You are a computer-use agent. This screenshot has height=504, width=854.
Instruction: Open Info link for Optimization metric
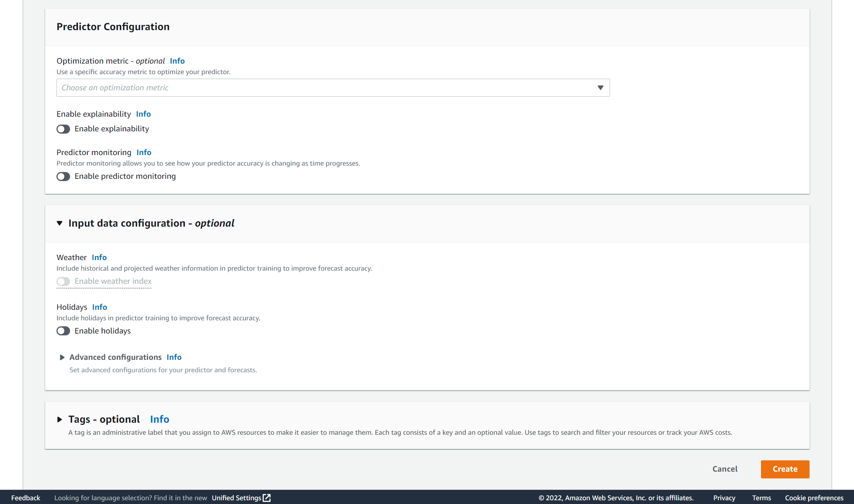point(177,61)
